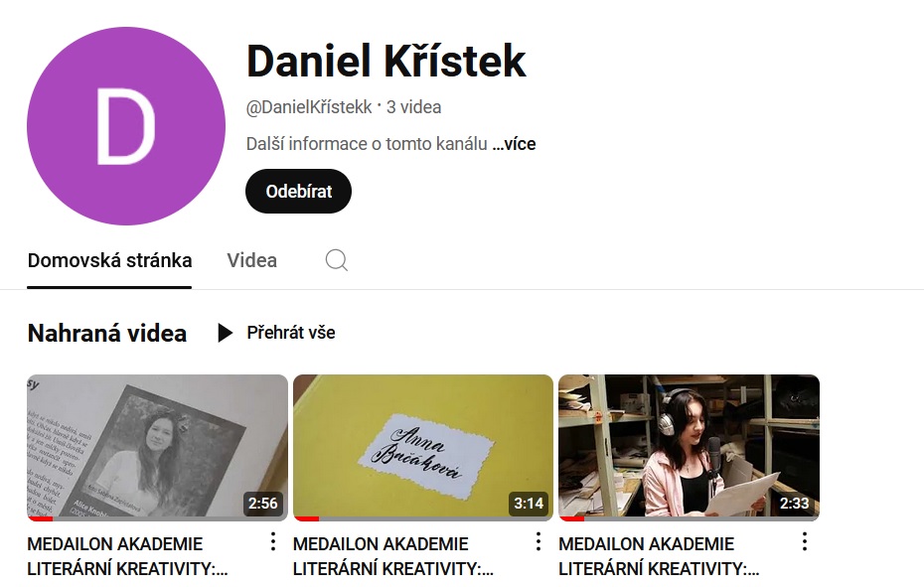Viewport: 924px width, 587px height.
Task: Open options menu for third video
Action: tap(805, 541)
